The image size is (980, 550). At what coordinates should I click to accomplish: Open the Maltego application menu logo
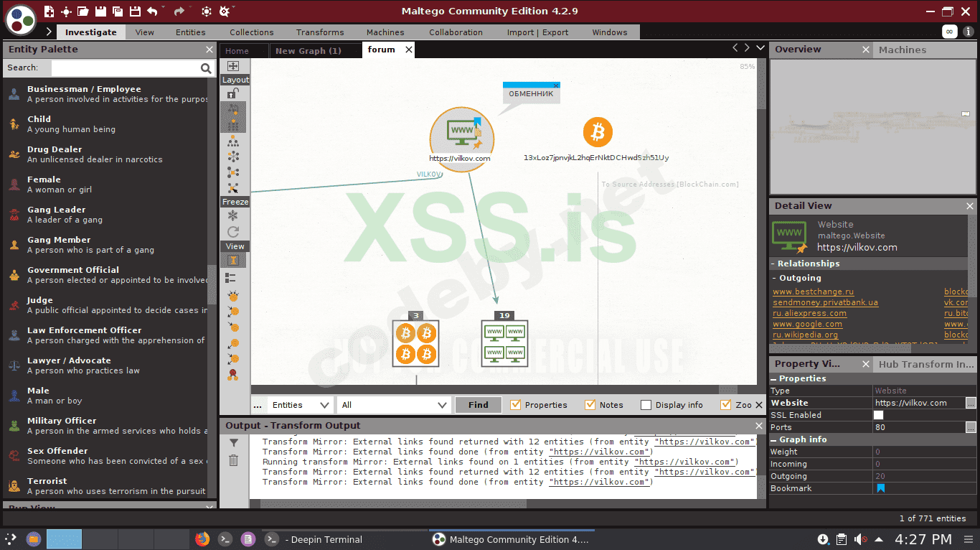21,20
